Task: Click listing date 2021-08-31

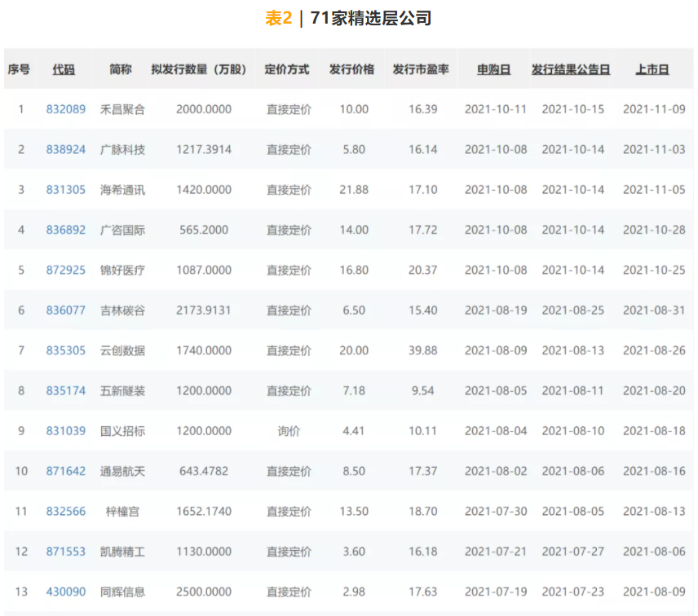Action: (x=654, y=310)
